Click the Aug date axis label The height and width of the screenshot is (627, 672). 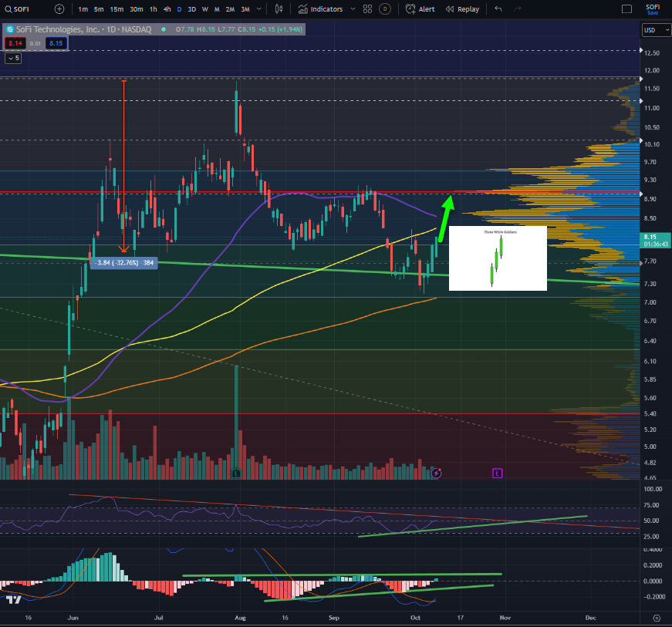click(241, 618)
